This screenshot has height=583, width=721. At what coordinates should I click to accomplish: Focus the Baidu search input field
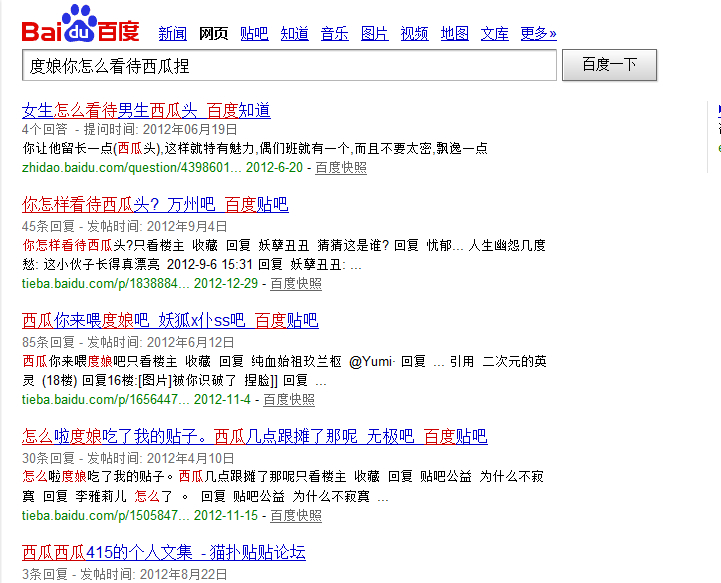289,65
